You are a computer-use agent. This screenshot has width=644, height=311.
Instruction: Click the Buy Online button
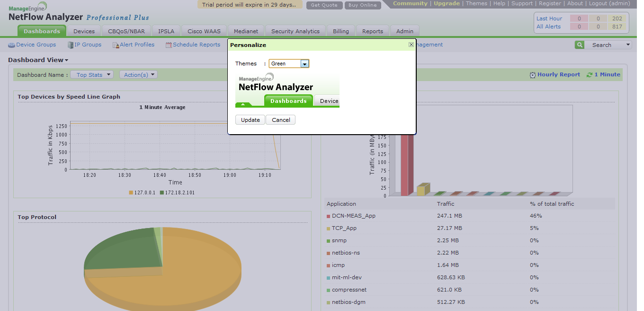pos(363,5)
